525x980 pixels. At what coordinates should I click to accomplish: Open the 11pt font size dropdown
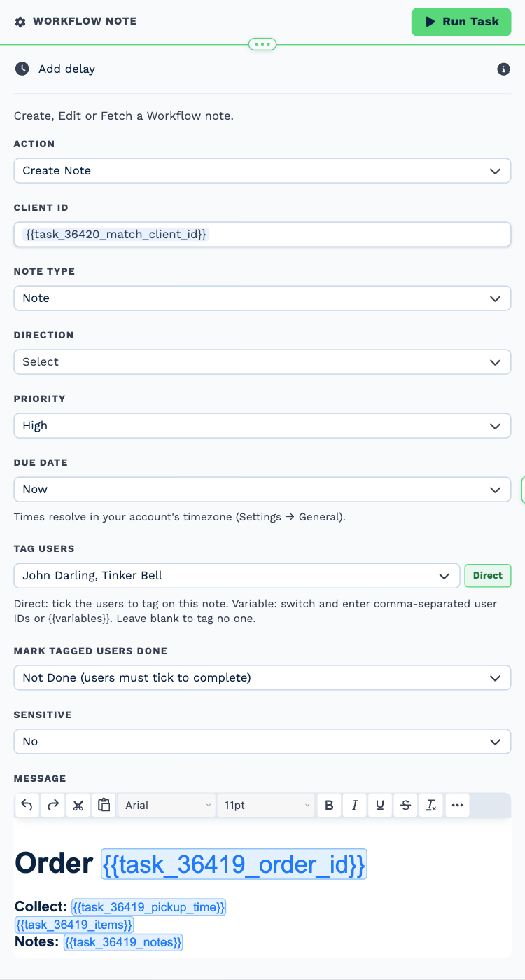point(266,806)
